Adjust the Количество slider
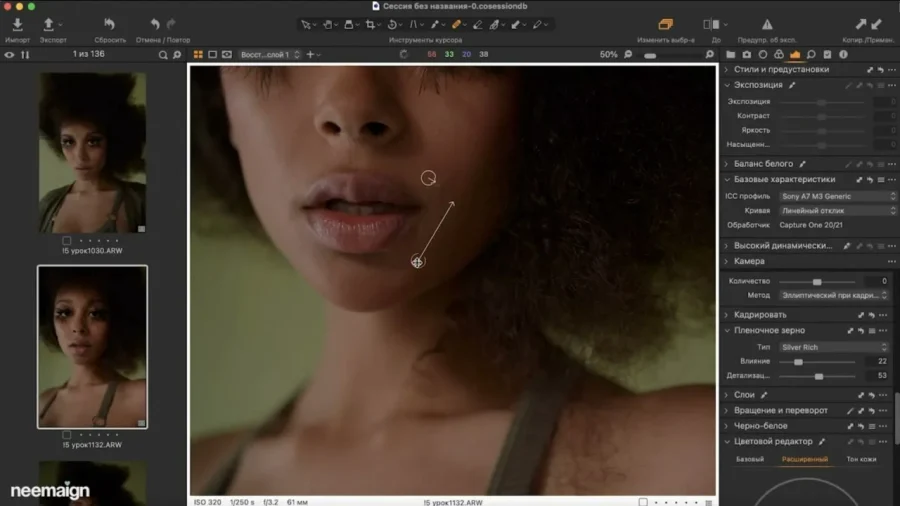 click(x=817, y=282)
